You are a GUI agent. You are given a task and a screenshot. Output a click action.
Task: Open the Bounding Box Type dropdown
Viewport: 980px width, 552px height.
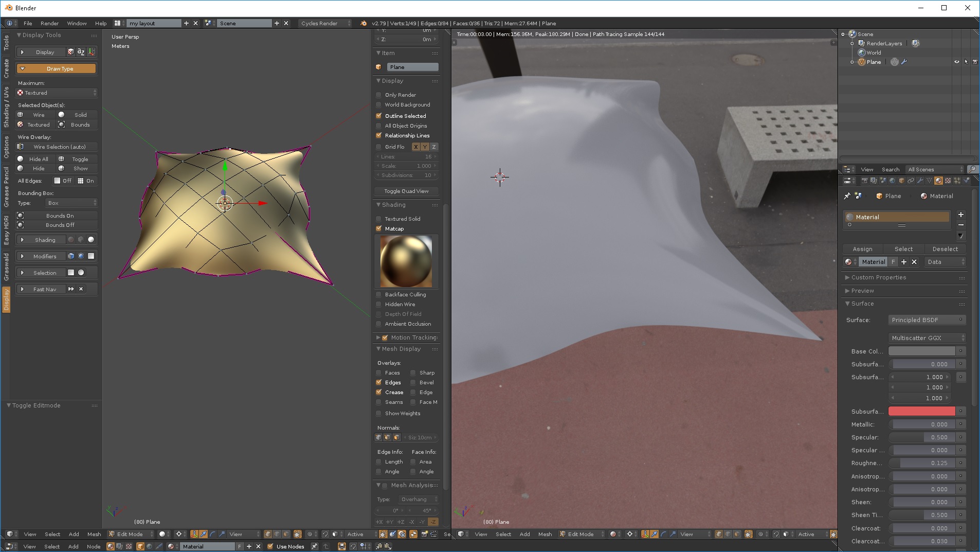pyautogui.click(x=71, y=203)
